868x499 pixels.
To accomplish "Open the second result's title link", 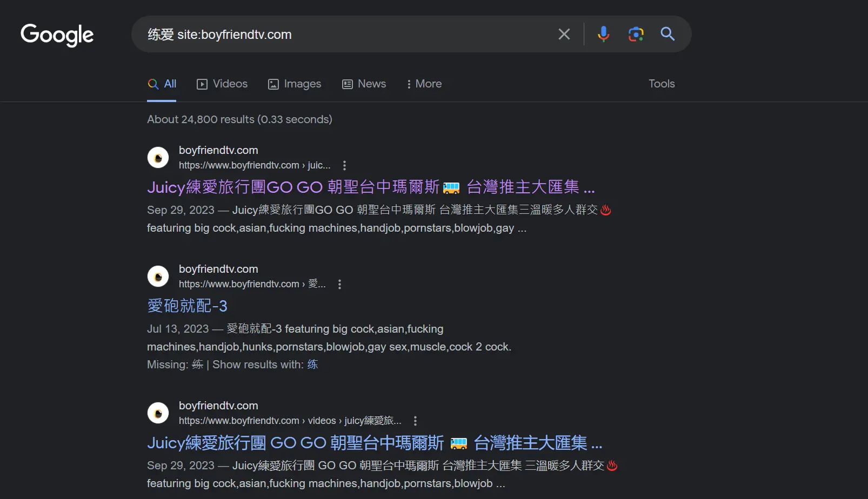I will point(187,306).
